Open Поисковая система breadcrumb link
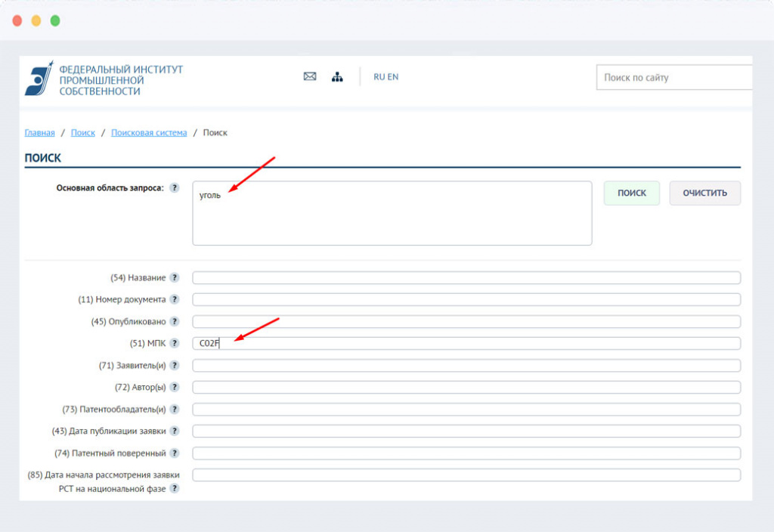The height and width of the screenshot is (532, 774). pos(149,133)
